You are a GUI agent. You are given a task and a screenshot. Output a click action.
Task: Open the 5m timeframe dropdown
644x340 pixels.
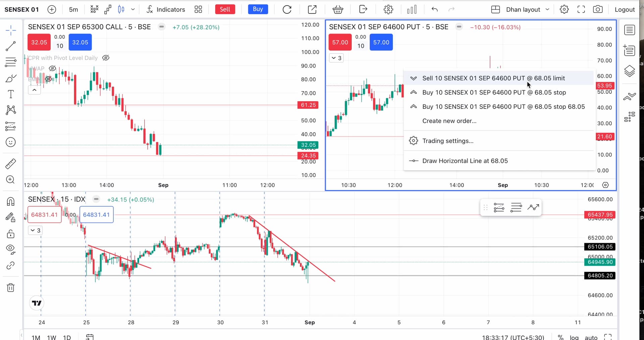coord(73,9)
